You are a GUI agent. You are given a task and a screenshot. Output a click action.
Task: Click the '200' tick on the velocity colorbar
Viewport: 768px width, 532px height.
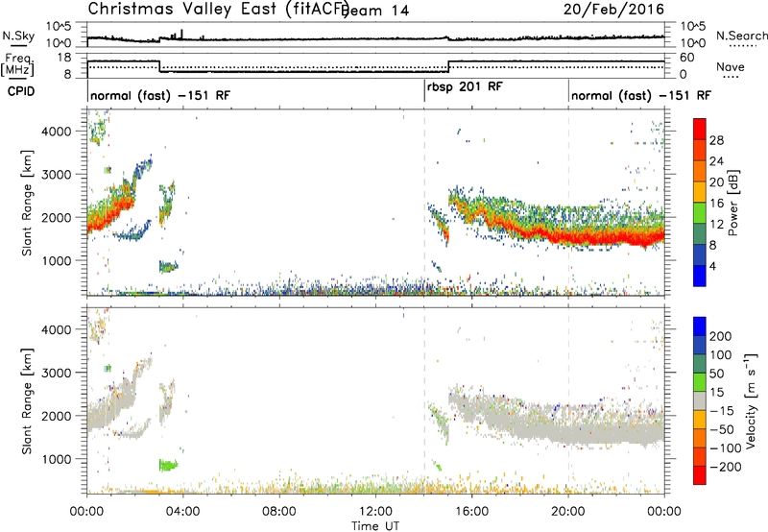(x=721, y=336)
